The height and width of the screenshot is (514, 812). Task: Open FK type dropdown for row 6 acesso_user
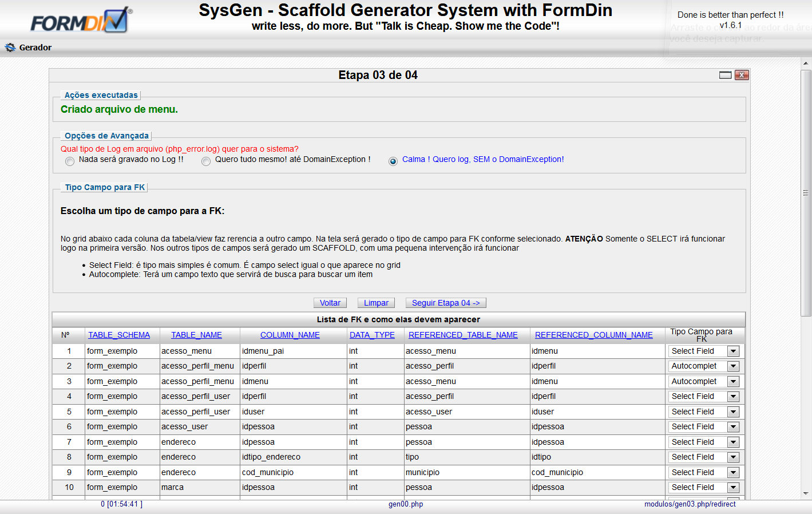[704, 426]
